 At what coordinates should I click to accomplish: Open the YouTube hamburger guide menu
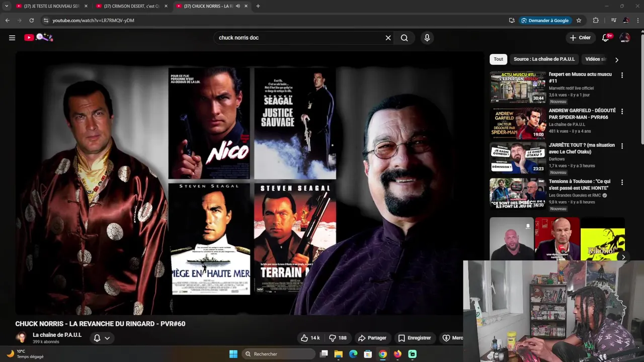pos(12,38)
